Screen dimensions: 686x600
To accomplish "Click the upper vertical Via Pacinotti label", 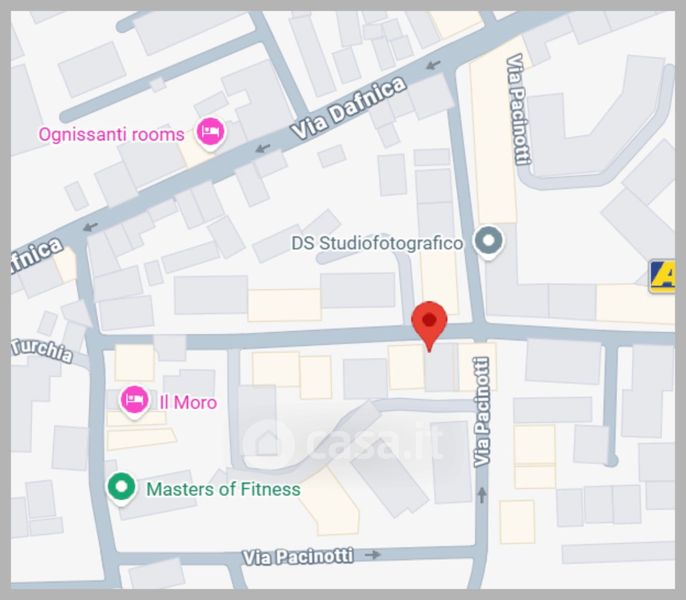I will (x=518, y=109).
